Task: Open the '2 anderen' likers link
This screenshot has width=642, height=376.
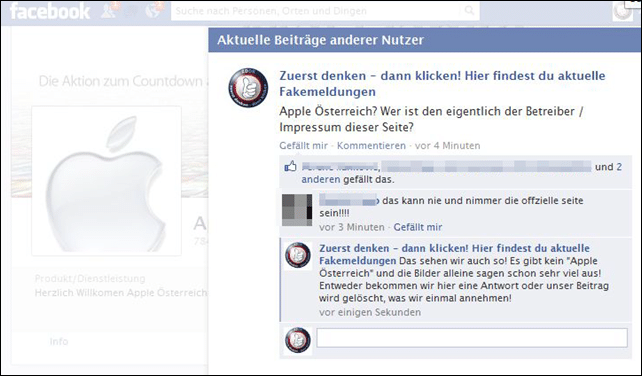Action: [461, 173]
